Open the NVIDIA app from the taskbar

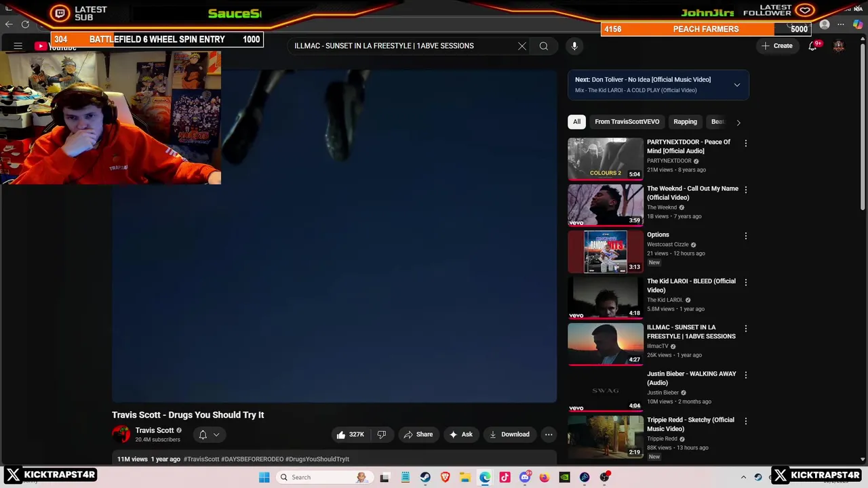[x=564, y=477]
